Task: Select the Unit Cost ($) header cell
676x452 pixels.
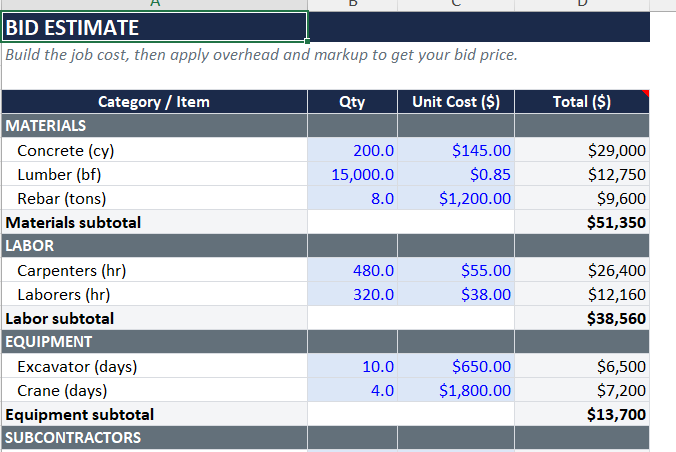Action: point(456,102)
